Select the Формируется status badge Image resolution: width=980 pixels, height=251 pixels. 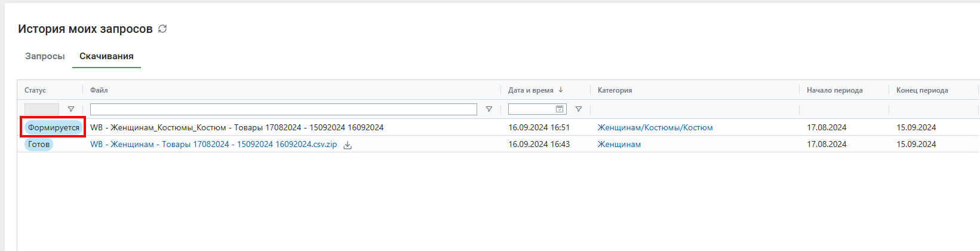pos(54,127)
